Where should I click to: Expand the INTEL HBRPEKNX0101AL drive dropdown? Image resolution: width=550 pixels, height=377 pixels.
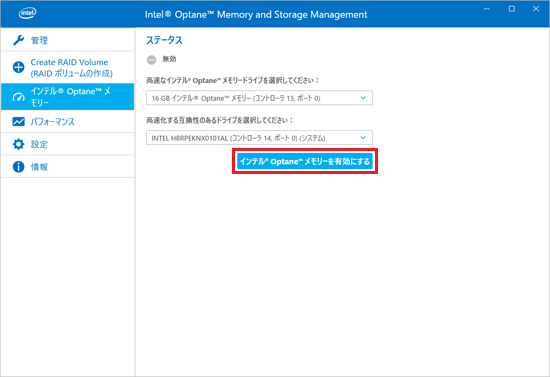point(259,138)
